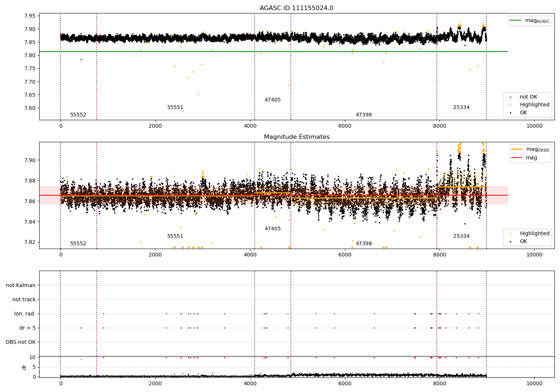Select the 'Magnitude Estimates' title
560x392 pixels.
(x=296, y=137)
